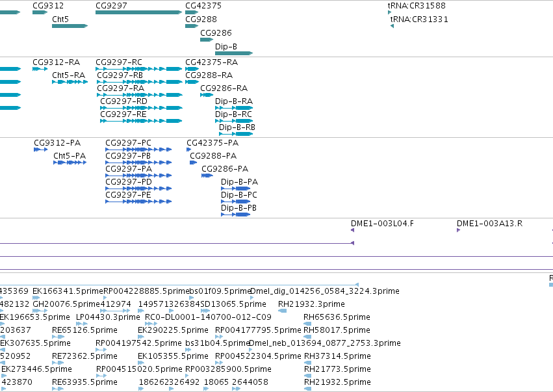
Task: Click Dmel_dig_014256_0584_3224.3prime EST label
Action: point(325,291)
